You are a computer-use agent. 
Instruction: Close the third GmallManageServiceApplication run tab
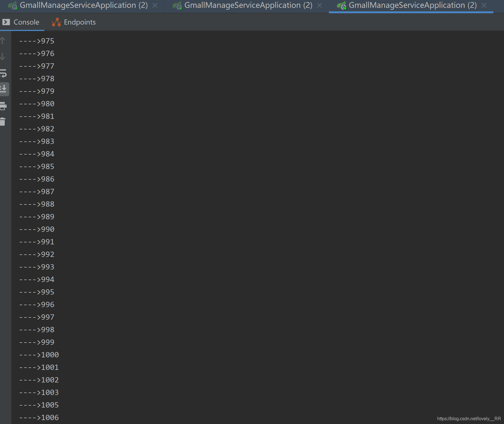coord(484,5)
